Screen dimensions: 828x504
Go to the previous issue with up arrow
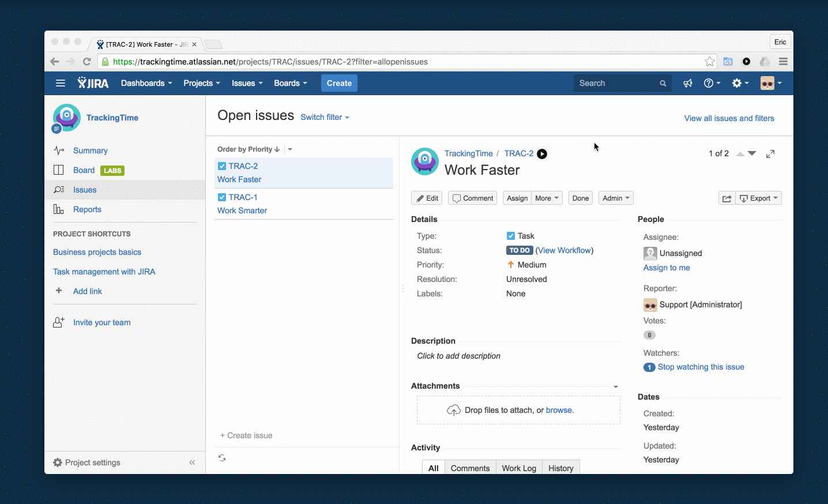[x=740, y=153]
